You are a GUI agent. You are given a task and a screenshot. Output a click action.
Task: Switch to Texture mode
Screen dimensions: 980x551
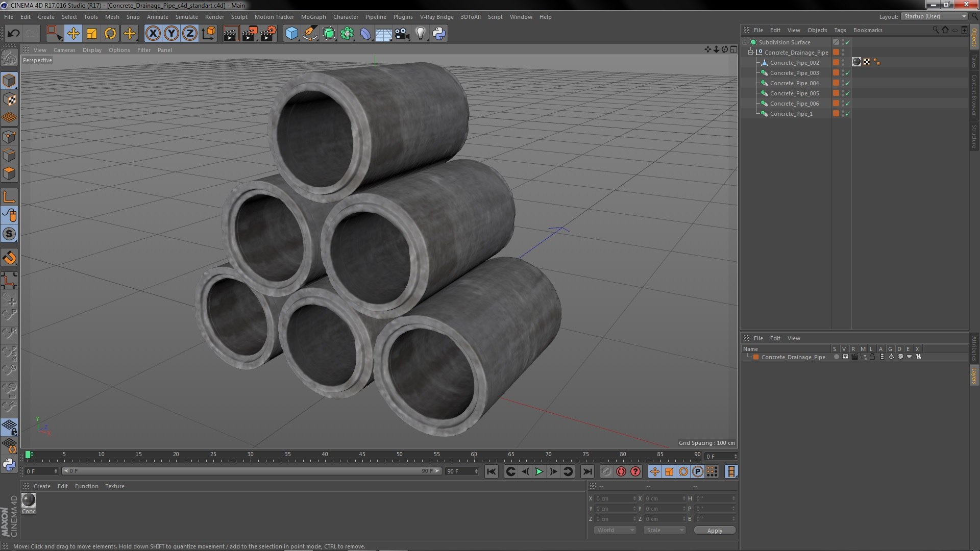9,99
